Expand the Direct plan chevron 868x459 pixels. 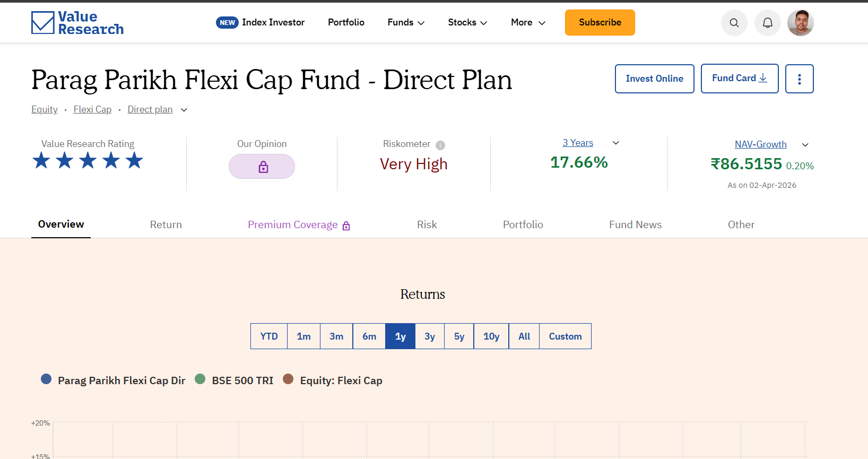(x=184, y=110)
